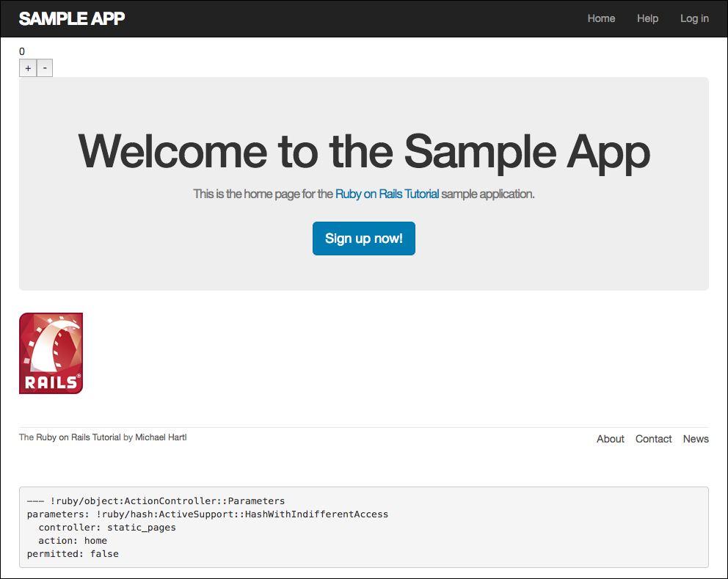Select Home in the navigation bar
This screenshot has height=579, width=728.
601,18
